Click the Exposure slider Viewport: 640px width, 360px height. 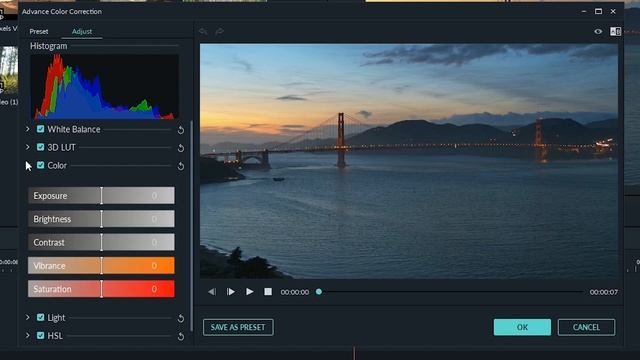click(x=101, y=196)
